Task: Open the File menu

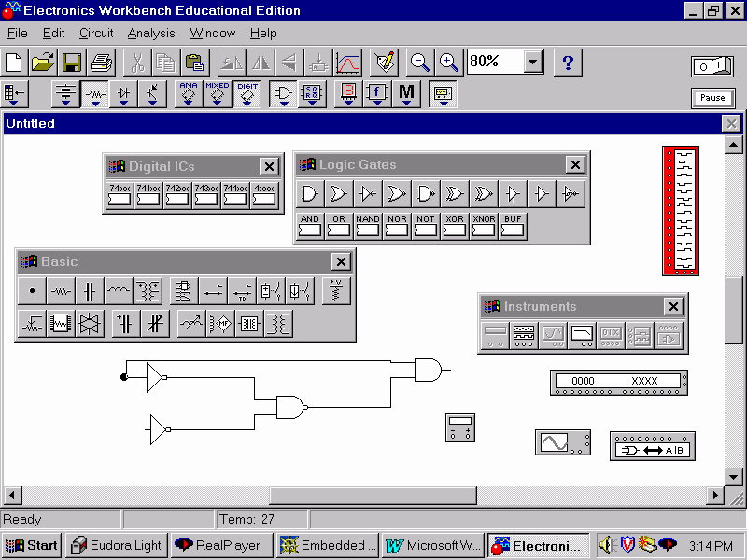Action: [18, 34]
